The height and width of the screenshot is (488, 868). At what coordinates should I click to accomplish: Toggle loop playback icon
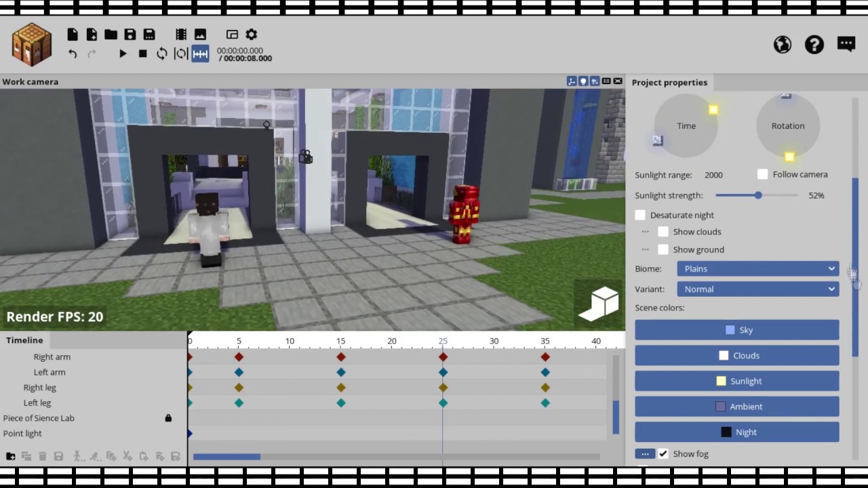[161, 54]
